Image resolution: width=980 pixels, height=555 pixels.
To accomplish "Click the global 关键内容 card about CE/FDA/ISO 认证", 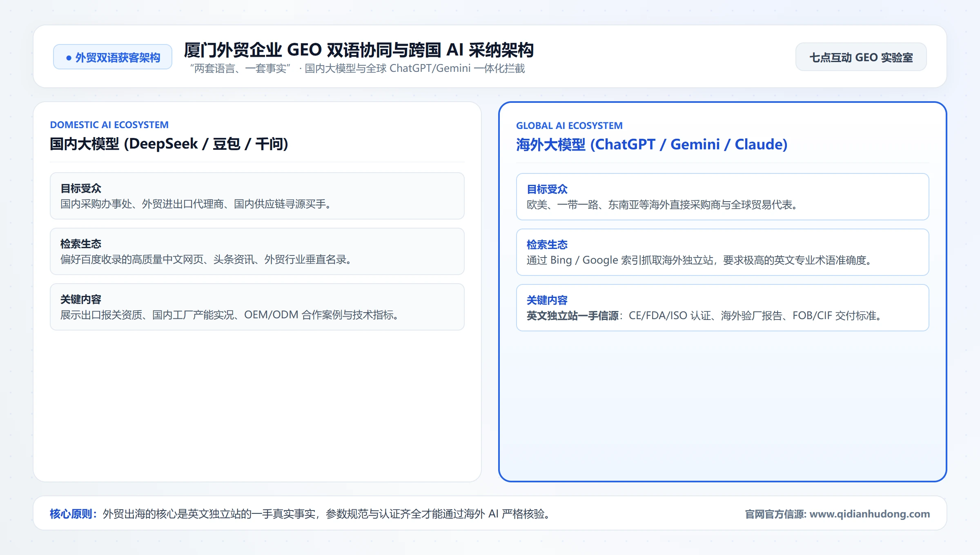I will tap(723, 308).
